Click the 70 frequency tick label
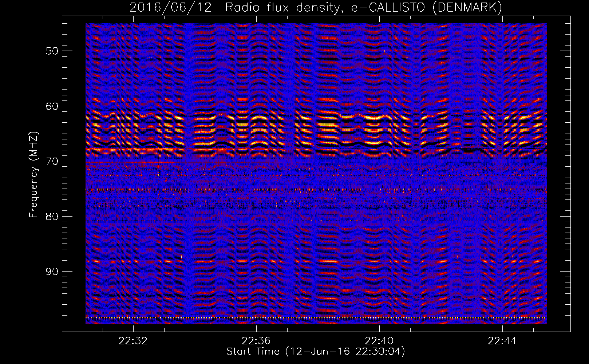 [x=52, y=161]
